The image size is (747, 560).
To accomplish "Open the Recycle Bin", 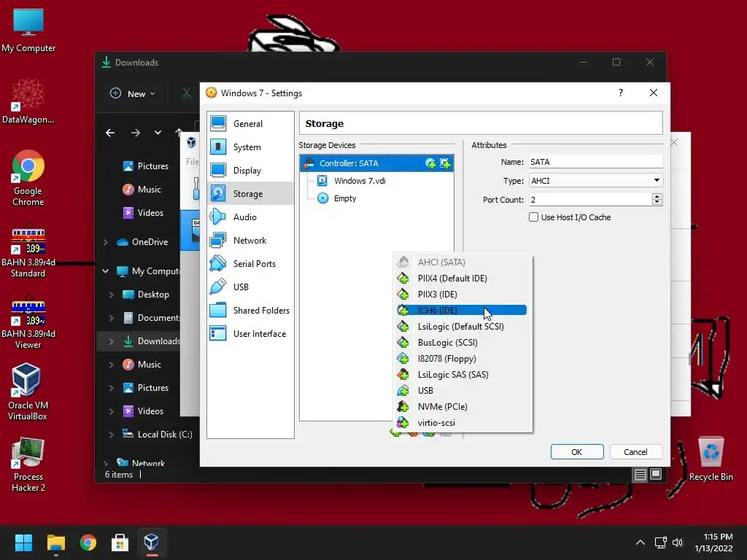I will click(711, 459).
